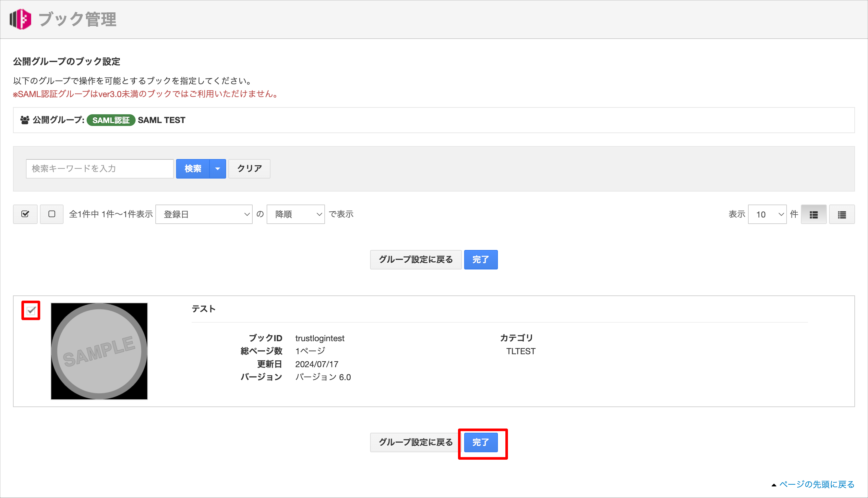Click the クリア button
Viewport: 868px width, 498px height.
click(x=249, y=168)
